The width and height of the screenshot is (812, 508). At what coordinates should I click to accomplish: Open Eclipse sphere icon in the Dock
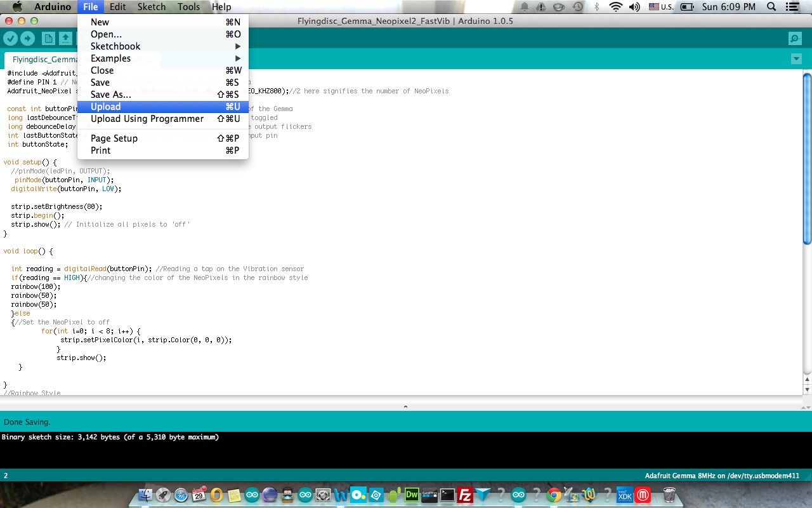(270, 495)
